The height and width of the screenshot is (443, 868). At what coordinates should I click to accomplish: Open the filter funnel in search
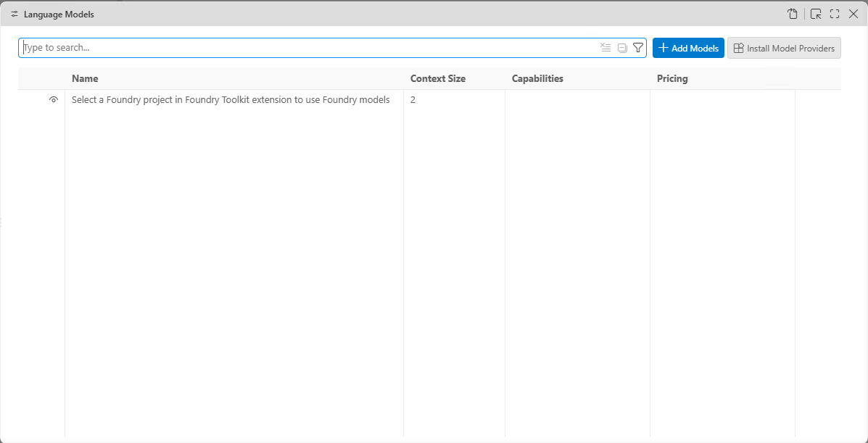pyautogui.click(x=637, y=48)
